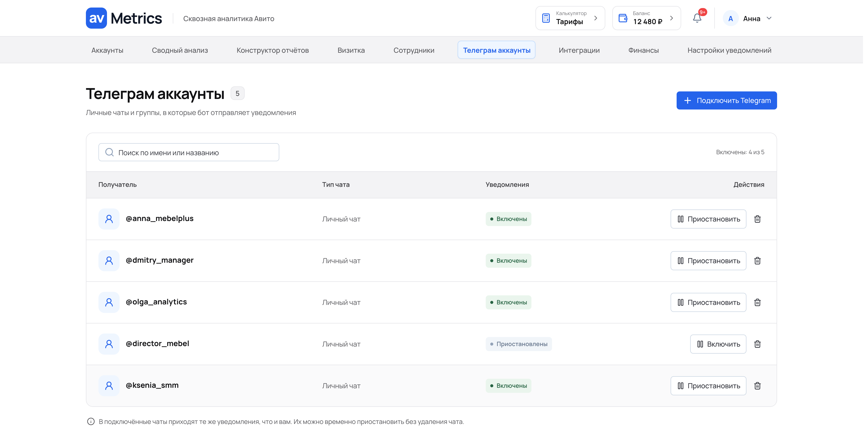Click the Уведомления column header
This screenshot has width=868, height=437.
pos(507,185)
